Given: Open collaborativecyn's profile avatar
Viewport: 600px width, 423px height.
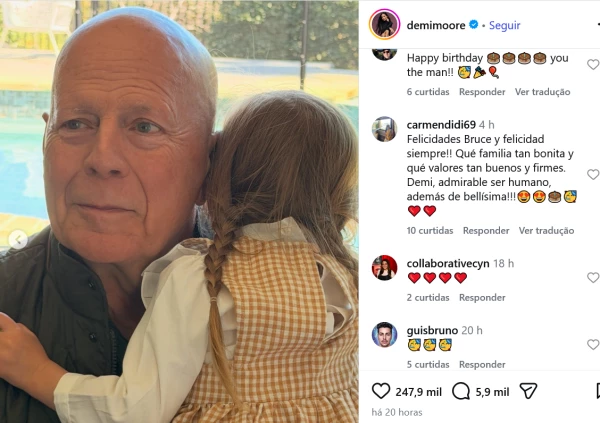Looking at the screenshot, I should coord(384,268).
